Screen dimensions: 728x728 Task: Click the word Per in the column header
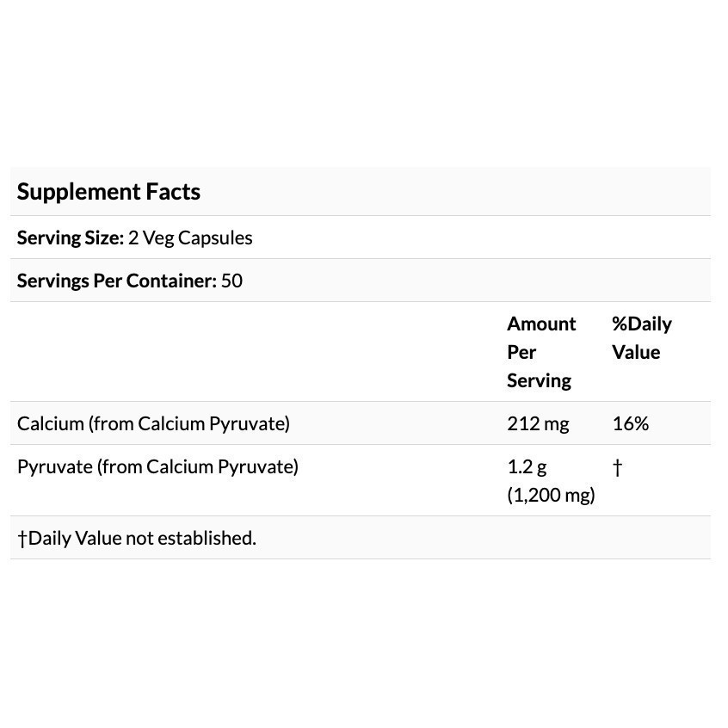pyautogui.click(x=521, y=352)
